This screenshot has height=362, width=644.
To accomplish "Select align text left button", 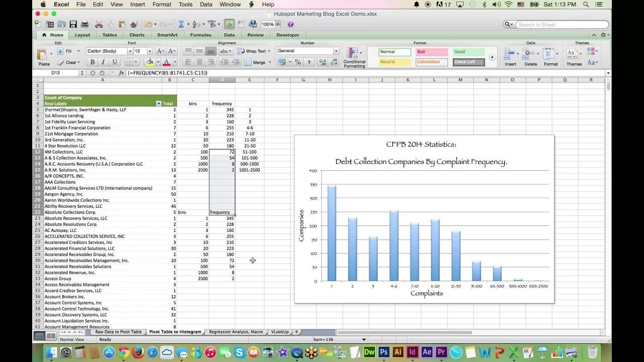I will coord(188,62).
